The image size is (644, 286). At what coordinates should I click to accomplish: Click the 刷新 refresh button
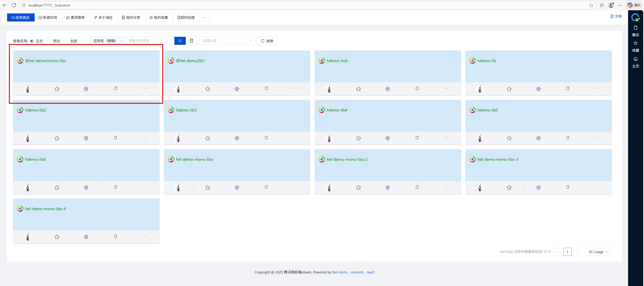point(267,41)
